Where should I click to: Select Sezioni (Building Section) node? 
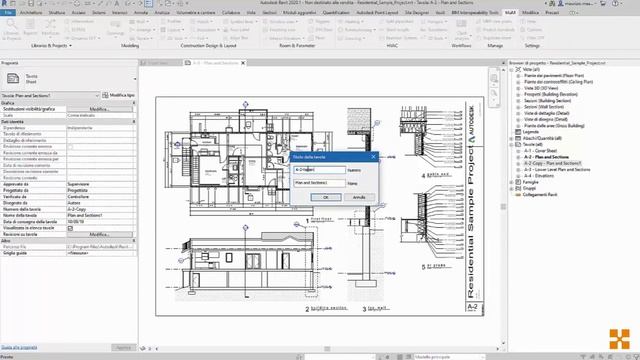pos(547,101)
